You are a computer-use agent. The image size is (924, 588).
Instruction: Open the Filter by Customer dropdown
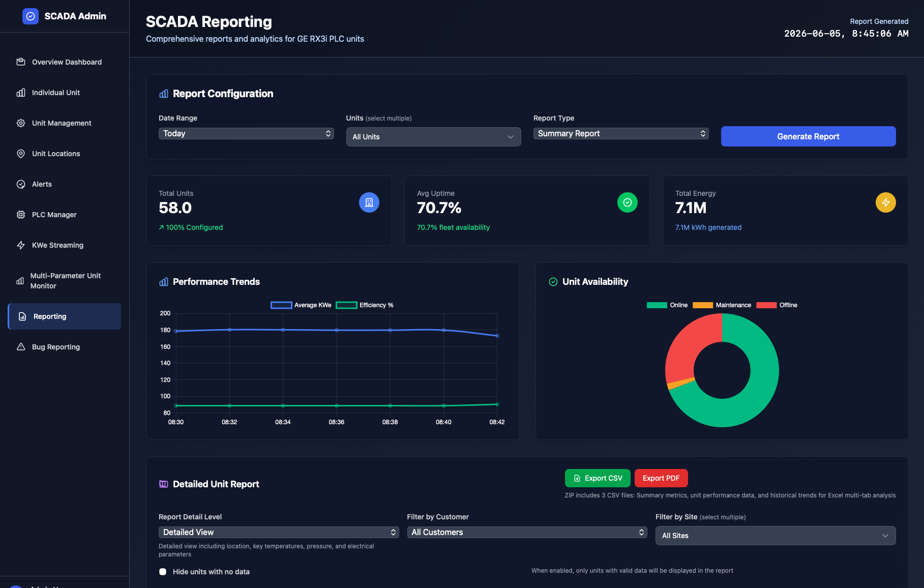coord(527,532)
